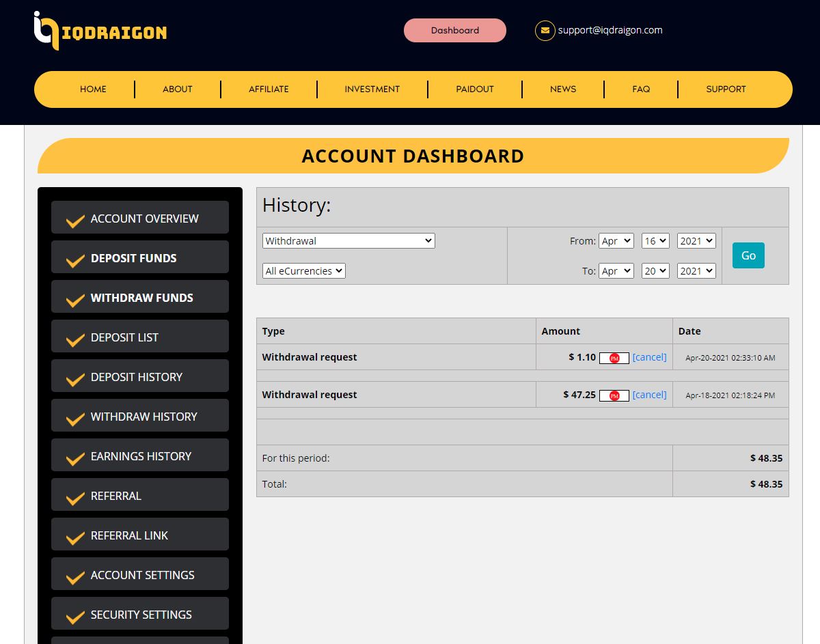Screen dimensions: 820x644
Task: Click the Perfect Money icon for $1.10 withdrawal
Action: 614,358
